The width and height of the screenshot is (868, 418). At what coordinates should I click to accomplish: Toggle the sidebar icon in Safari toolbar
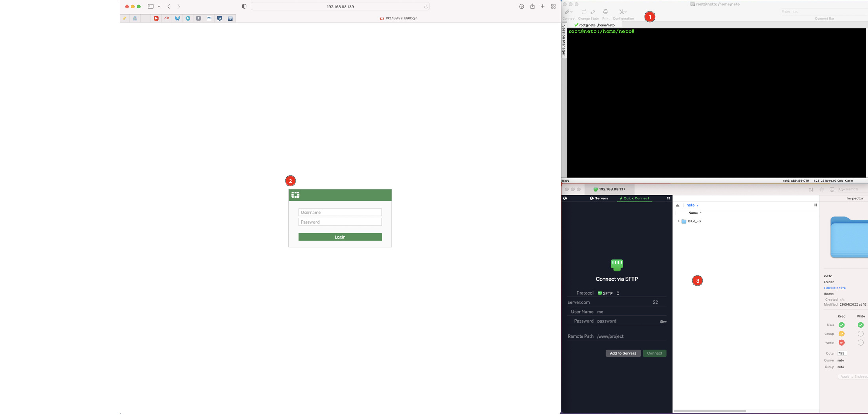click(150, 6)
